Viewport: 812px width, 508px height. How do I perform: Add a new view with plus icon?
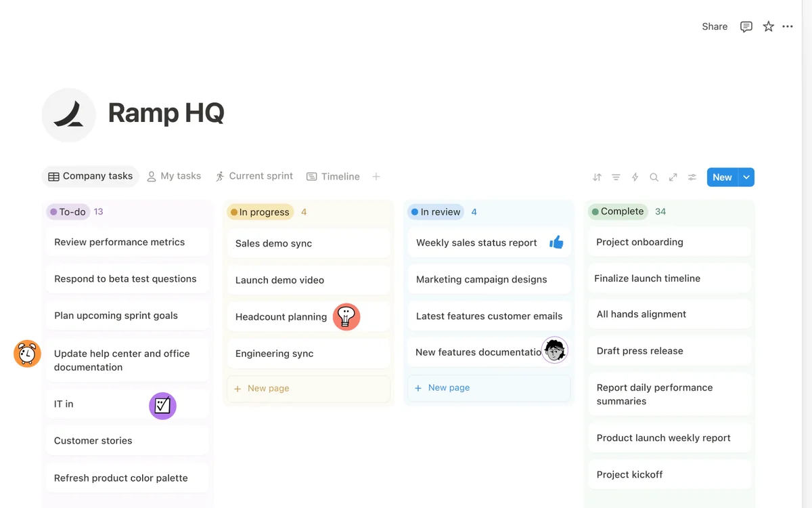tap(376, 176)
